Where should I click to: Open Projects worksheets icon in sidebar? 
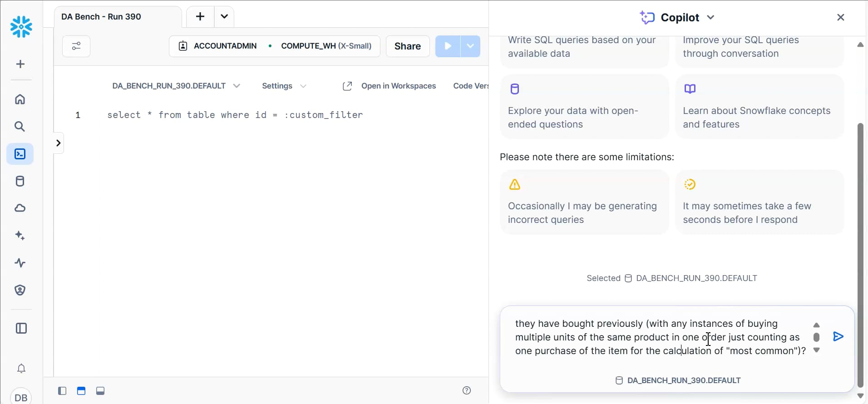click(20, 154)
